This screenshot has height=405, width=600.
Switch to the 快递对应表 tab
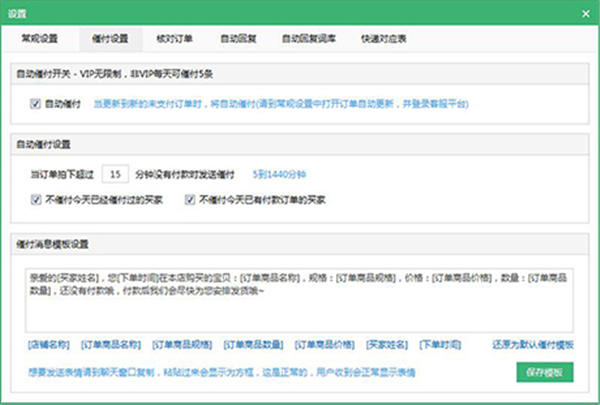[383, 39]
